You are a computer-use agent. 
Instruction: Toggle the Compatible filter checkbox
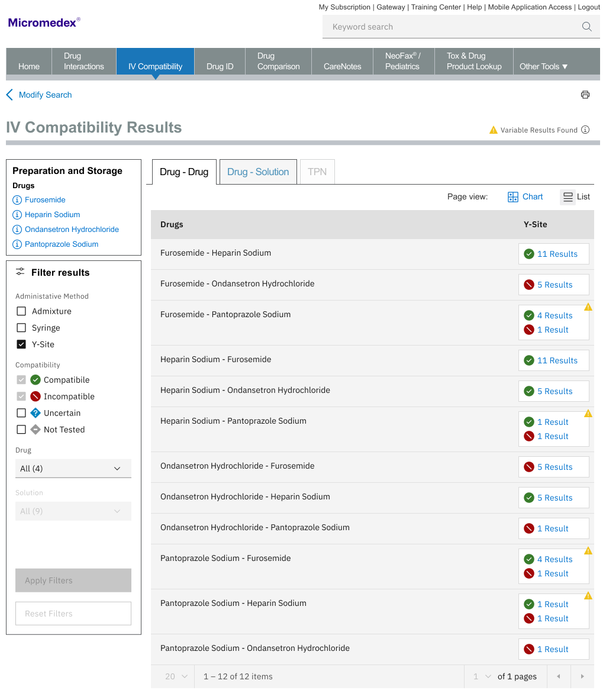(x=21, y=380)
